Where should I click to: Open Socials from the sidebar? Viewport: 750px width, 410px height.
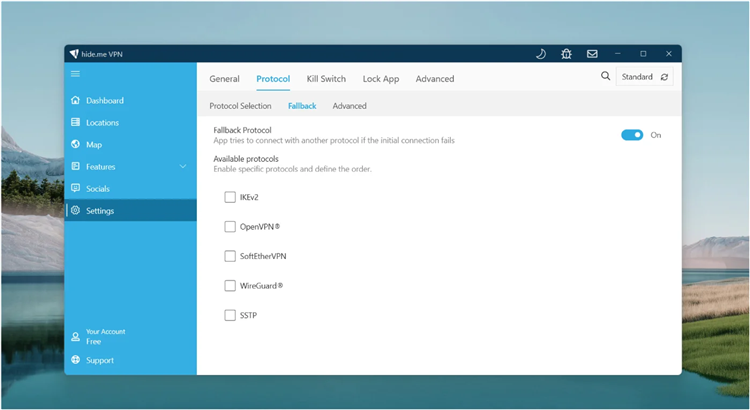(131, 188)
